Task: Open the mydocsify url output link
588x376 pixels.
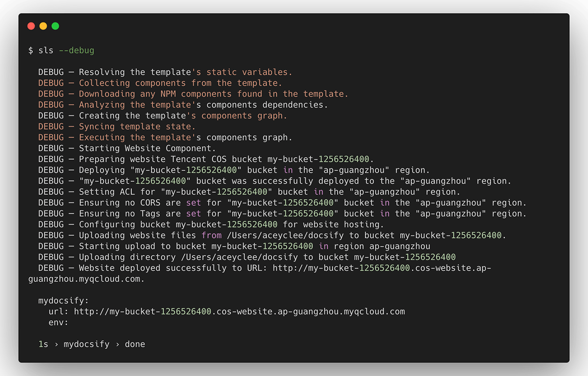Action: click(x=239, y=312)
